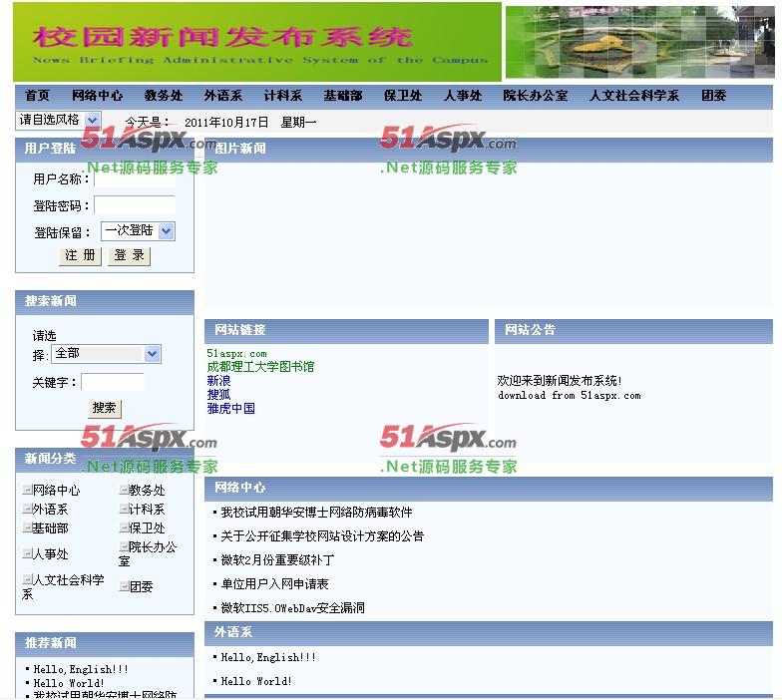The width and height of the screenshot is (782, 700).
Task: Toggle the 外语系 category tree icon
Action: point(27,509)
